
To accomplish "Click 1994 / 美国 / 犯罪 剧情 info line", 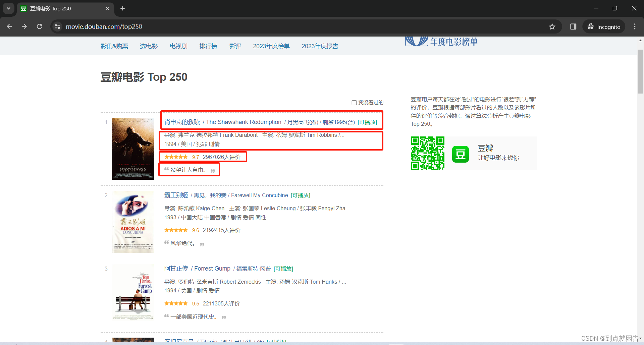I will tap(192, 144).
